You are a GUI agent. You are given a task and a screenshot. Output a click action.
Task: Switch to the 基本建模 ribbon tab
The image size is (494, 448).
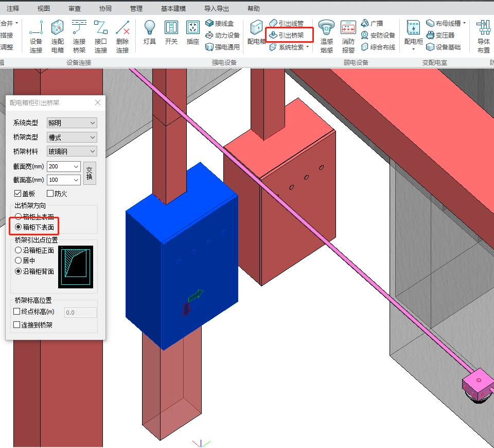click(x=173, y=9)
